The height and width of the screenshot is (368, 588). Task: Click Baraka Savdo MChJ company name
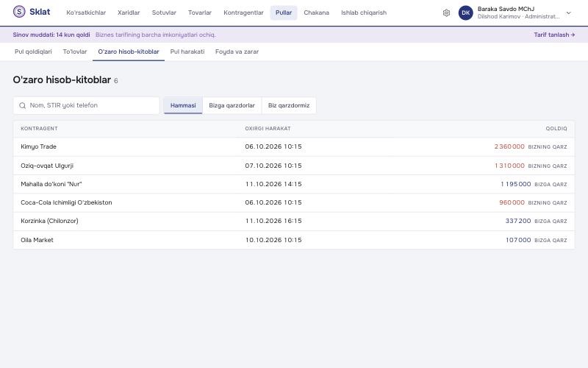tap(506, 9)
